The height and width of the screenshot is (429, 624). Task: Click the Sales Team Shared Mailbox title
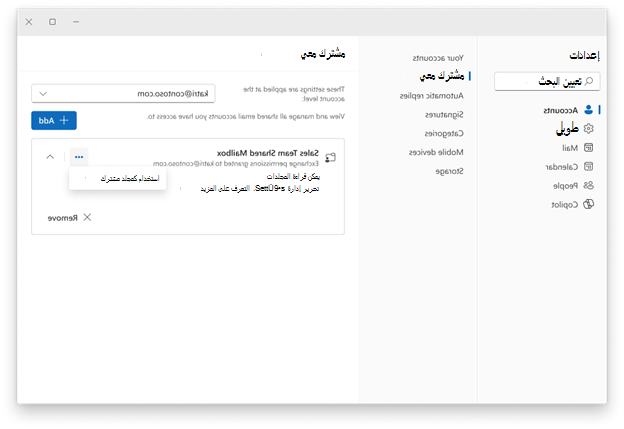pyautogui.click(x=267, y=153)
